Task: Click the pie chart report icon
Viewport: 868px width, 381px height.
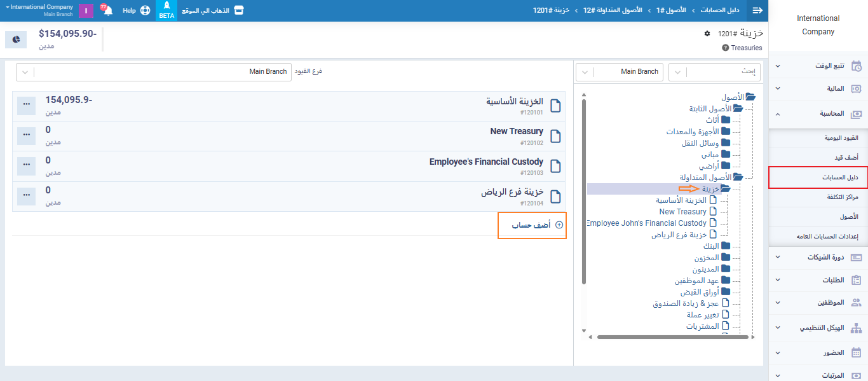Action: tap(16, 39)
